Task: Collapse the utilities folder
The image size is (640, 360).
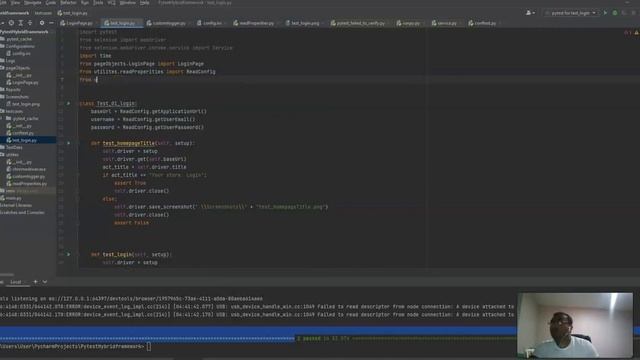Action: point(10,155)
